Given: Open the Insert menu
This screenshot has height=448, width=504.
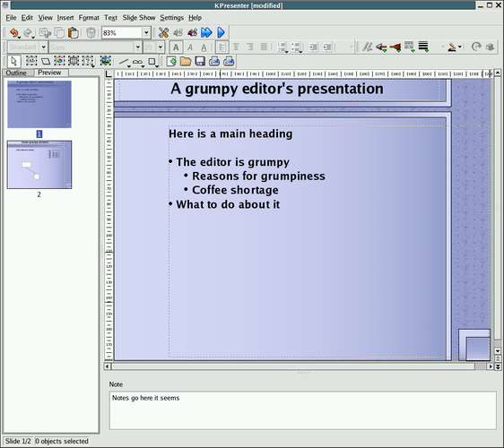Looking at the screenshot, I should 65,18.
